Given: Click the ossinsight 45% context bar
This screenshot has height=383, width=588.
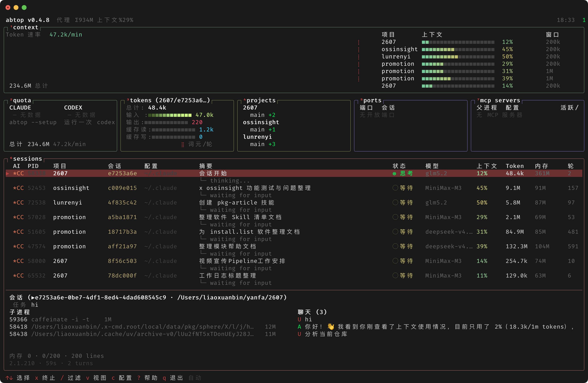Looking at the screenshot, I should [x=458, y=49].
